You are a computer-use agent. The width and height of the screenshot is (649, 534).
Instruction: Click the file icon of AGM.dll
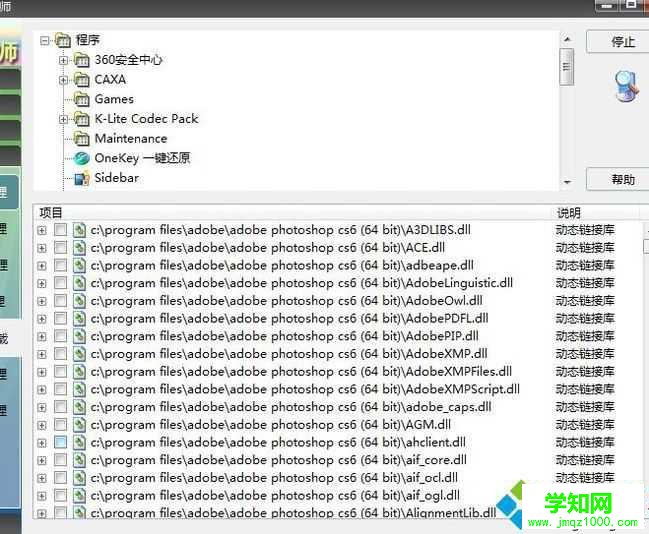[79, 425]
